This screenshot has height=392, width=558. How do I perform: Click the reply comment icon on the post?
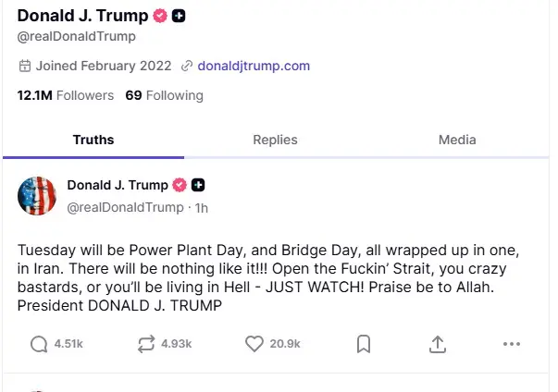click(x=40, y=343)
